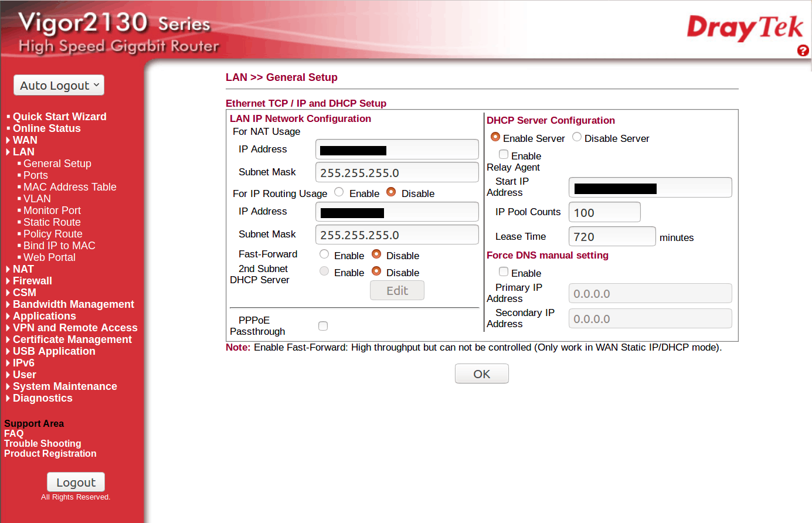This screenshot has width=812, height=523.
Task: Select Disable for IP Routing Usage
Action: [391, 192]
